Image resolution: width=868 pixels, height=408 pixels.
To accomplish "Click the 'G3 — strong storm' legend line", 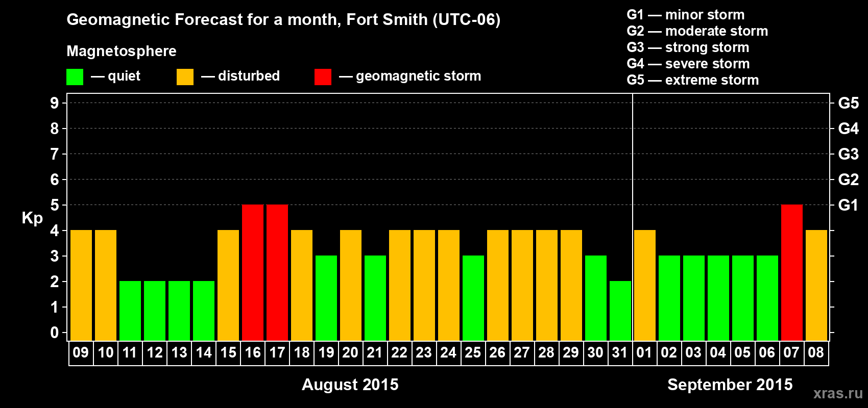I will (688, 47).
